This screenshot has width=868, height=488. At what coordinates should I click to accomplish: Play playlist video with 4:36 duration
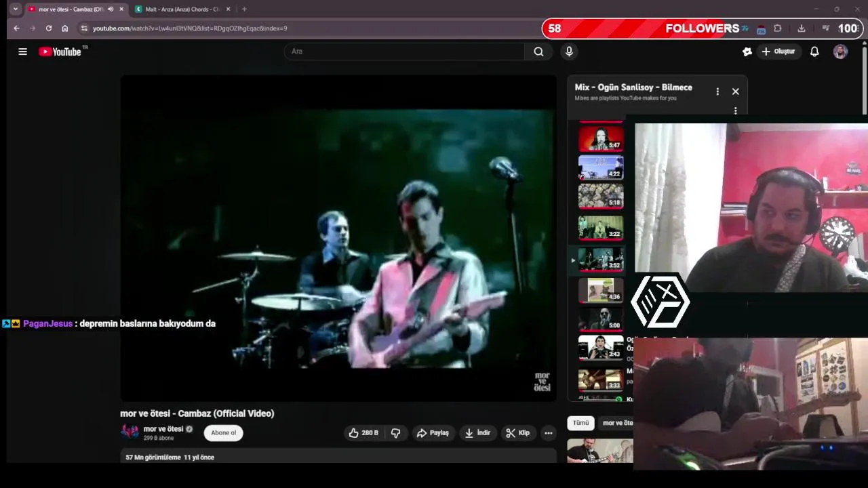tap(601, 291)
